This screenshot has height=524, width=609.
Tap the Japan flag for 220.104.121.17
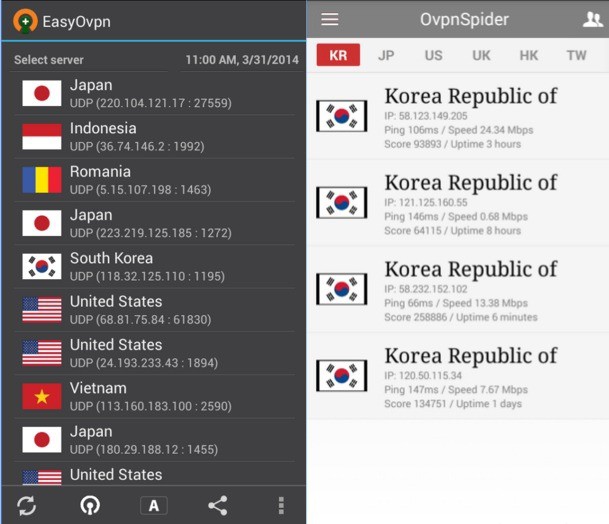[x=42, y=93]
